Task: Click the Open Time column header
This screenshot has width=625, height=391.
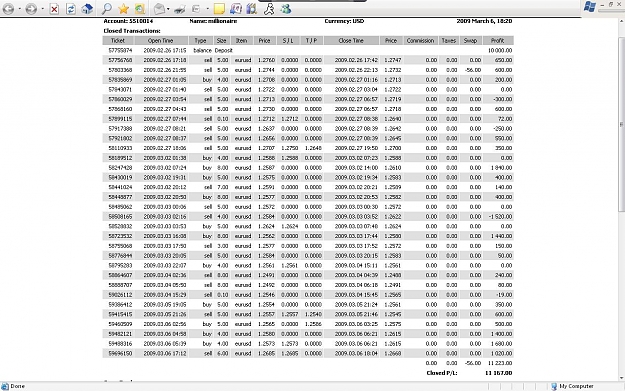Action: [161, 41]
